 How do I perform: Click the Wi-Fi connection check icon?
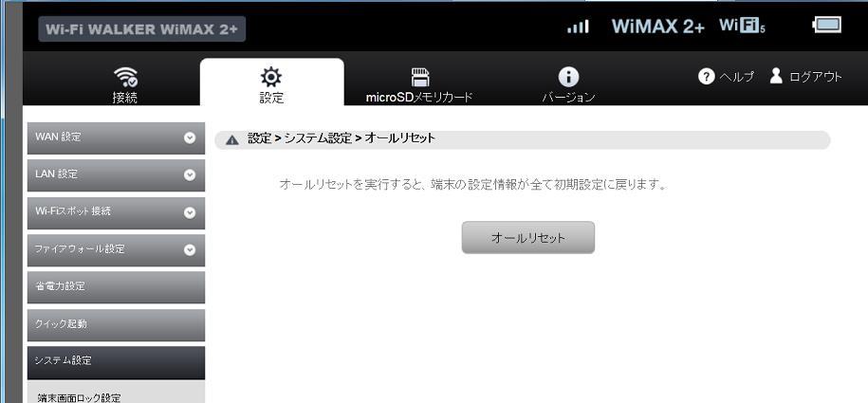coord(125,78)
